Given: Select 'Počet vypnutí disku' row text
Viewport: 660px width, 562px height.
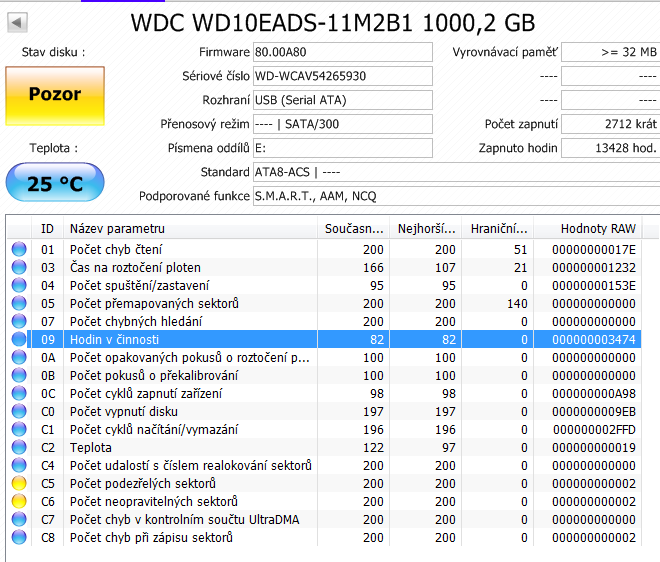Looking at the screenshot, I should [x=124, y=412].
